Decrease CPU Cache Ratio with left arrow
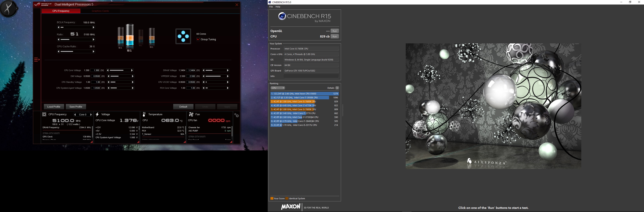Screen dimensions: 644x212 [58, 52]
